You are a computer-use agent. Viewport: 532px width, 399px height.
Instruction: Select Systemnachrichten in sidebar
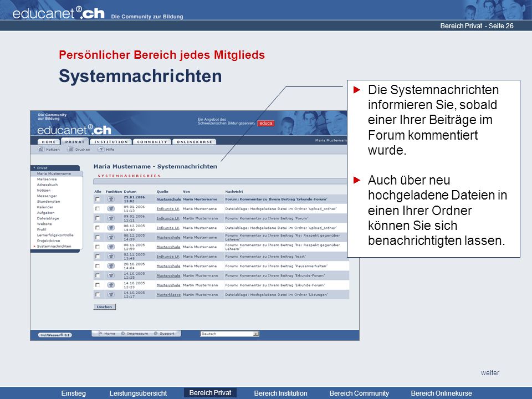(x=54, y=246)
